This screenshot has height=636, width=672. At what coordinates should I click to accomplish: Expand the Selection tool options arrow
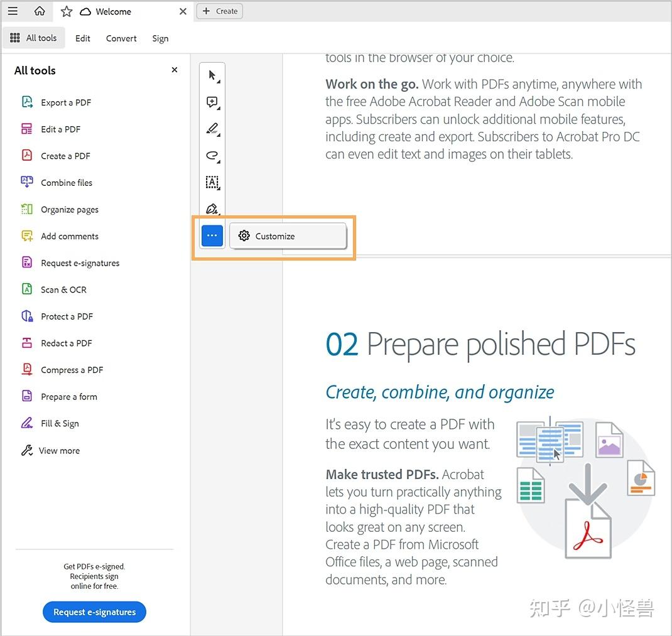coord(218,82)
